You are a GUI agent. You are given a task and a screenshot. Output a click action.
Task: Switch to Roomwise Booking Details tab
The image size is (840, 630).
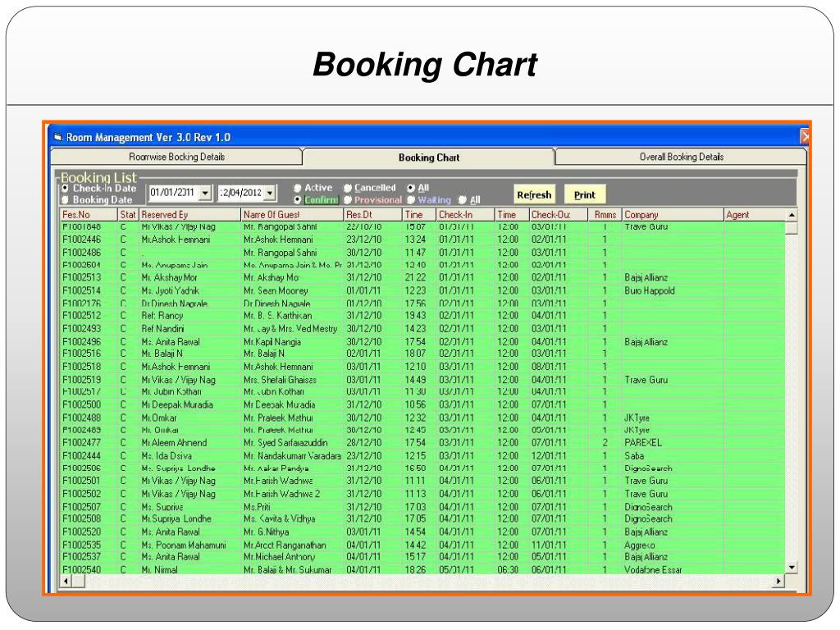pos(177,157)
